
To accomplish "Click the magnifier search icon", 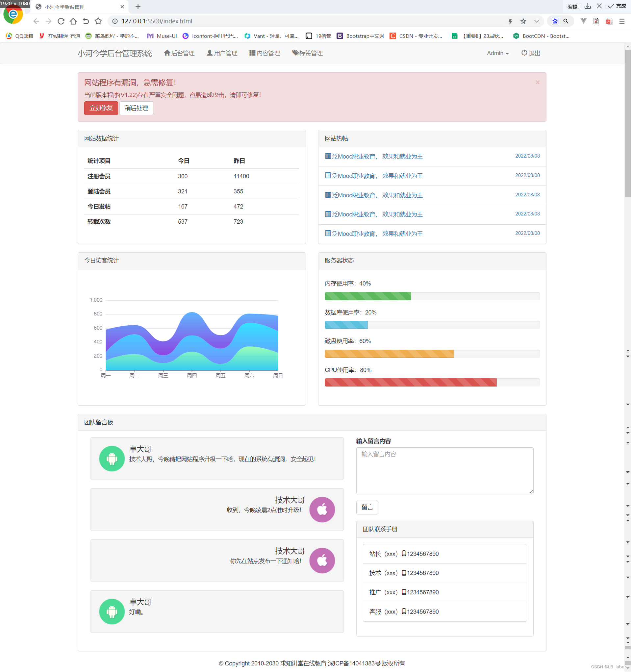I will (566, 21).
